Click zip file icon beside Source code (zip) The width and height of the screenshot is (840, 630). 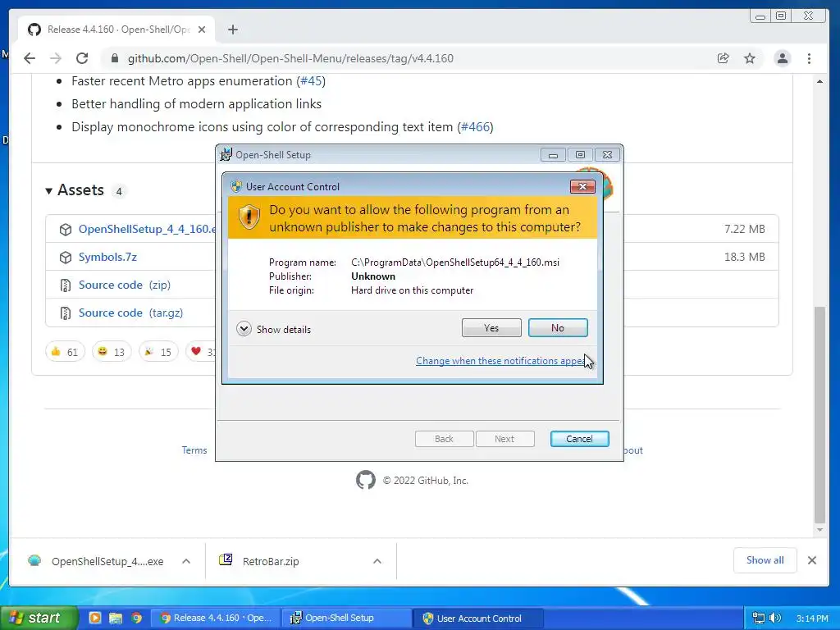pos(66,285)
